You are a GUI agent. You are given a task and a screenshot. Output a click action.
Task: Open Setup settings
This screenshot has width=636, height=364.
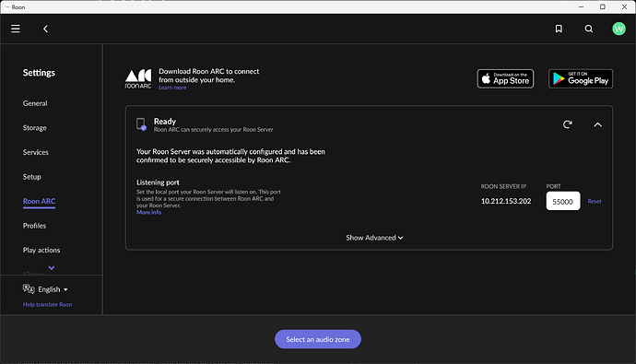coord(31,177)
